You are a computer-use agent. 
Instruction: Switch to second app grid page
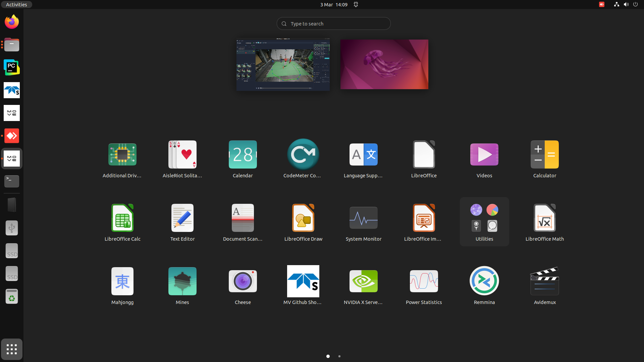coord(339,356)
